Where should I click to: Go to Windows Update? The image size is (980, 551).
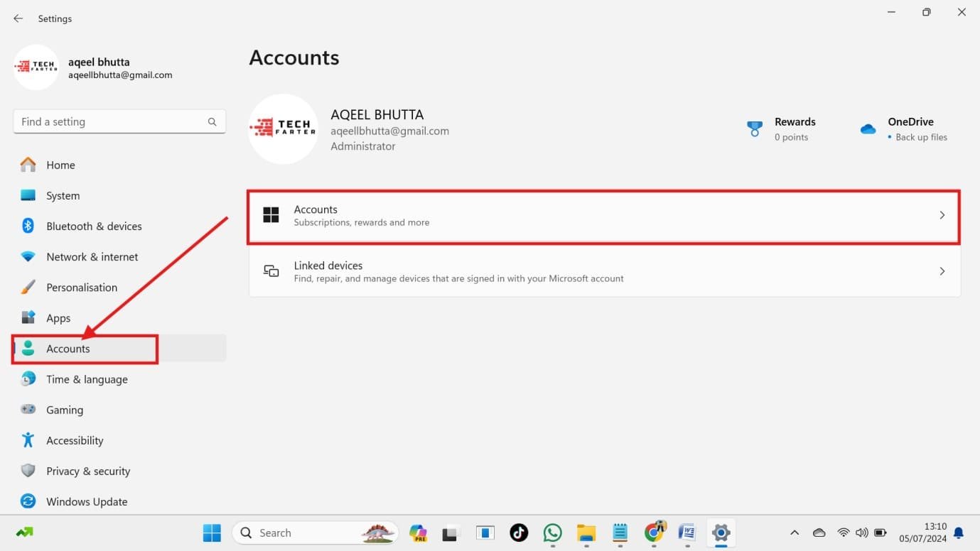86,502
